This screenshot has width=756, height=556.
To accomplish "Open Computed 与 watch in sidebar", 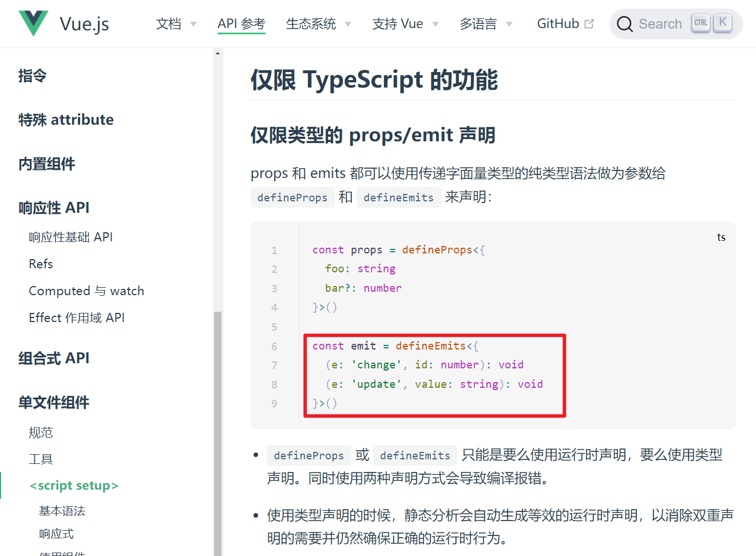I will click(86, 291).
